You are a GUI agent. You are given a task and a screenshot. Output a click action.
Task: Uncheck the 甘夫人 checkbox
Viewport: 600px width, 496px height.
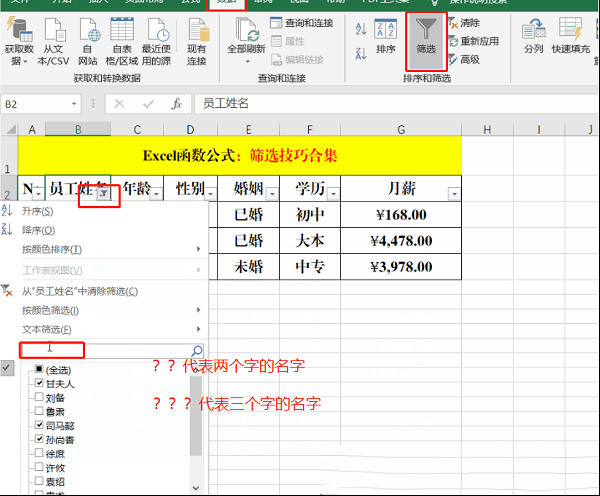tap(39, 383)
